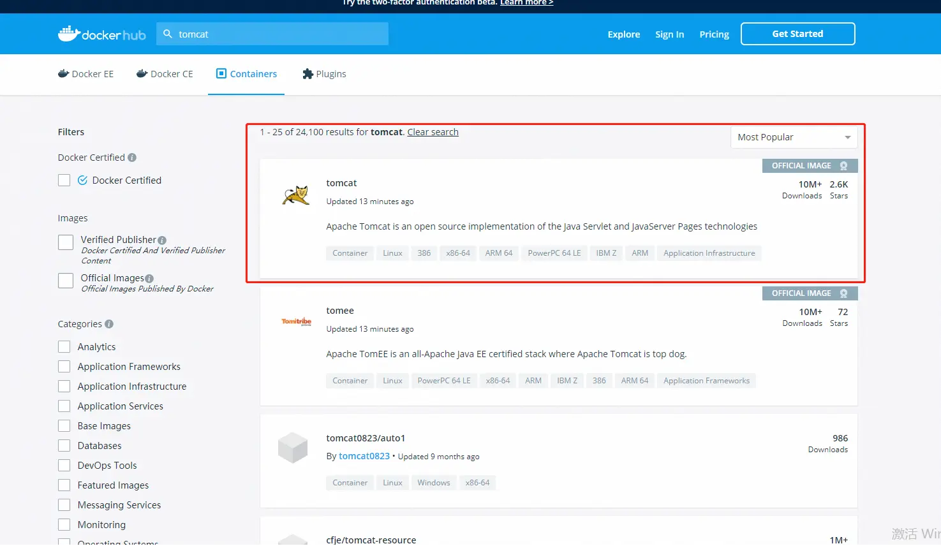Open the Plugins tab
Image resolution: width=941 pixels, height=560 pixels.
(324, 74)
